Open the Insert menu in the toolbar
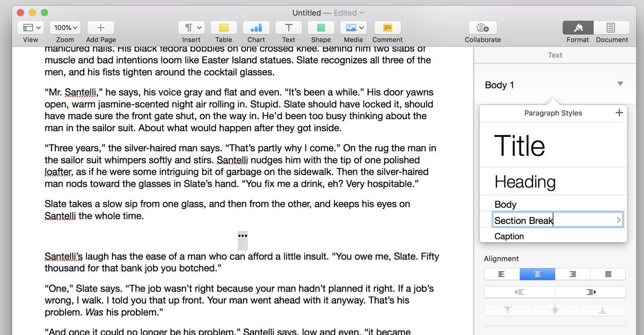 pyautogui.click(x=191, y=28)
